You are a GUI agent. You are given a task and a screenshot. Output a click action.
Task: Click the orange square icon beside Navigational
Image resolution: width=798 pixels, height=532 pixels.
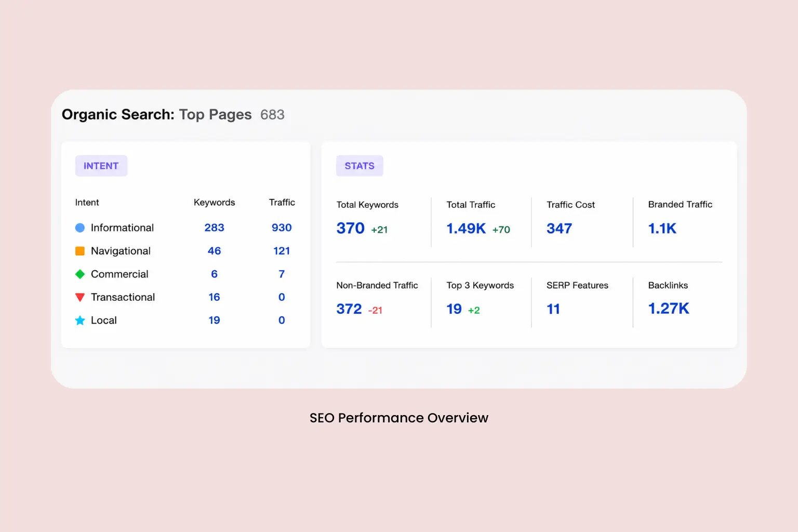[80, 251]
